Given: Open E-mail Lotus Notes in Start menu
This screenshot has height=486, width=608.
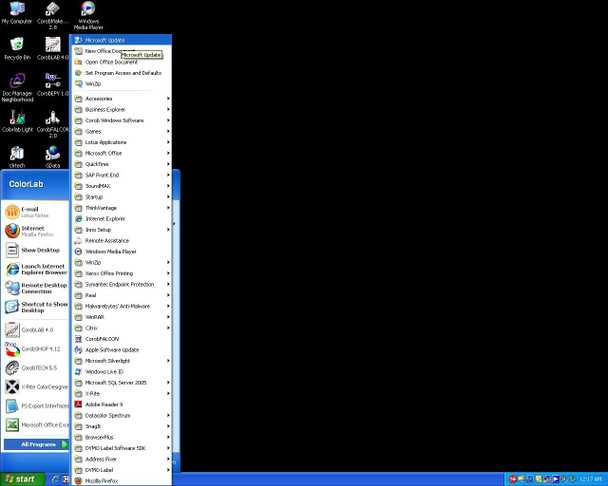Looking at the screenshot, I should pyautogui.click(x=36, y=212).
